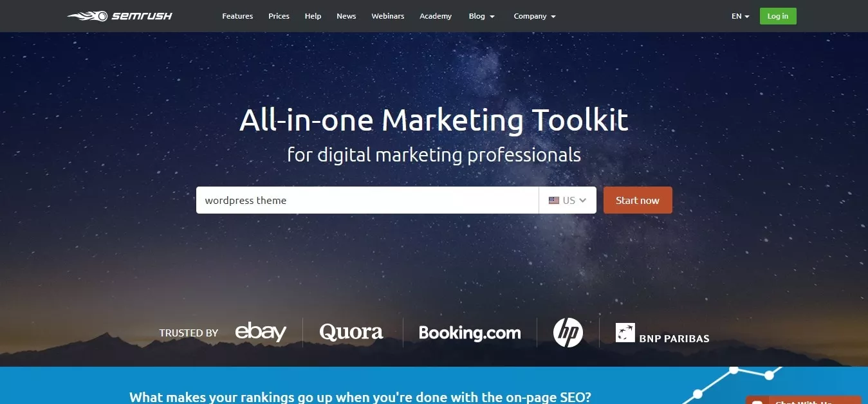868x404 pixels.
Task: Click the ebay logo
Action: 261,332
